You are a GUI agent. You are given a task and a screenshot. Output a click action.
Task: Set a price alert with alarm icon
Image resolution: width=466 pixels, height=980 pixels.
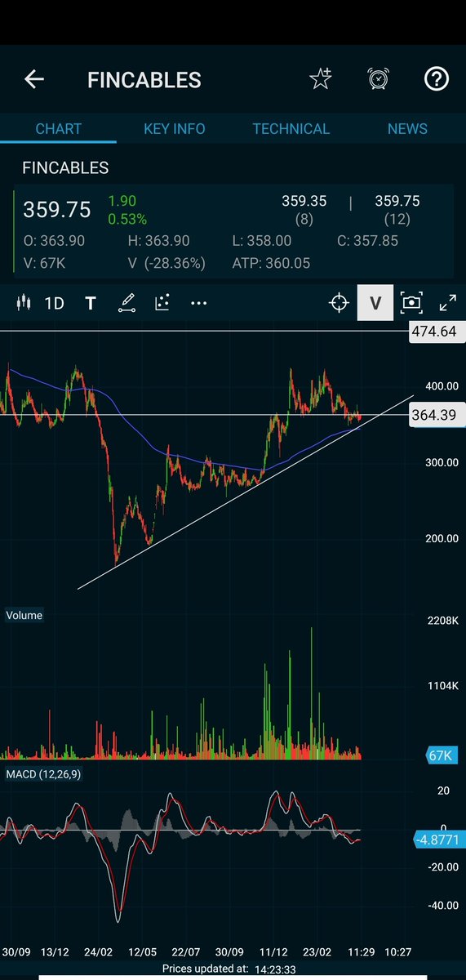pyautogui.click(x=378, y=78)
